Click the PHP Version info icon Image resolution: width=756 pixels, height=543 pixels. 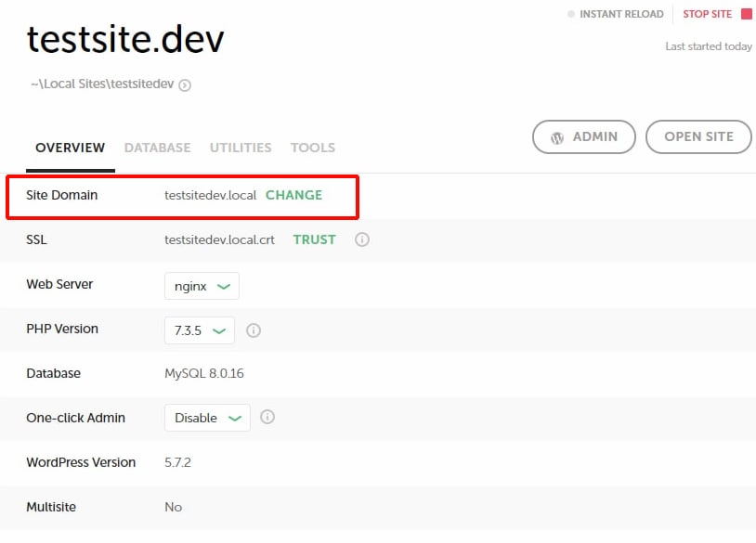[x=254, y=330]
